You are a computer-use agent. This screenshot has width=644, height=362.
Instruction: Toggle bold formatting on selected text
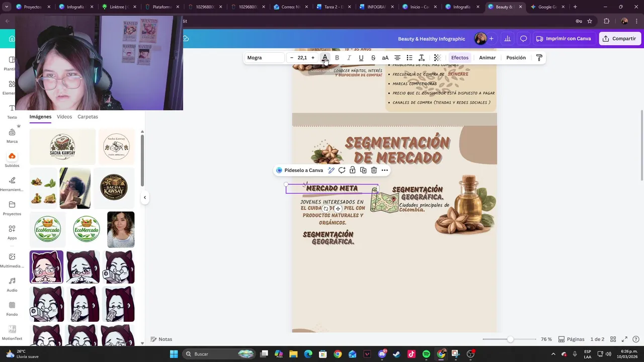[337, 58]
